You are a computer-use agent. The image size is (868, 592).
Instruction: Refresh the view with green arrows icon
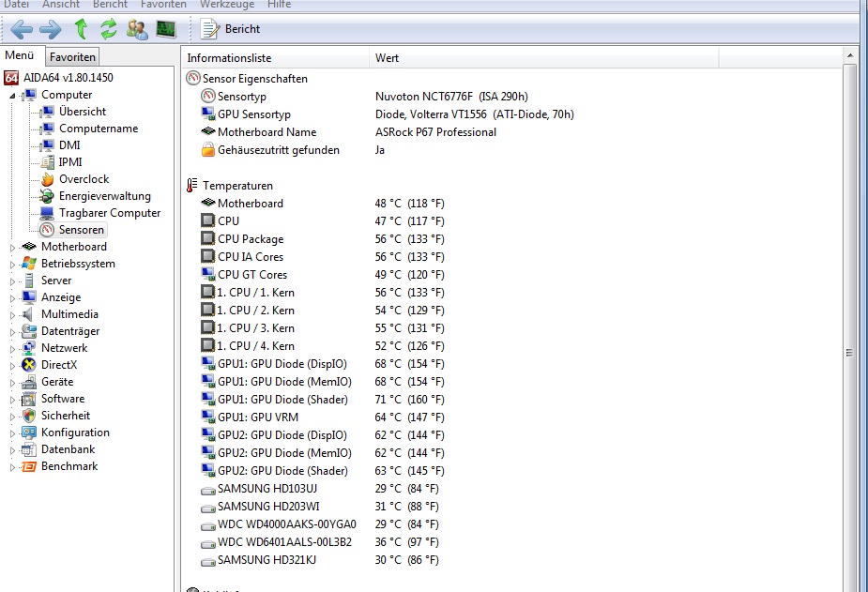pos(109,29)
